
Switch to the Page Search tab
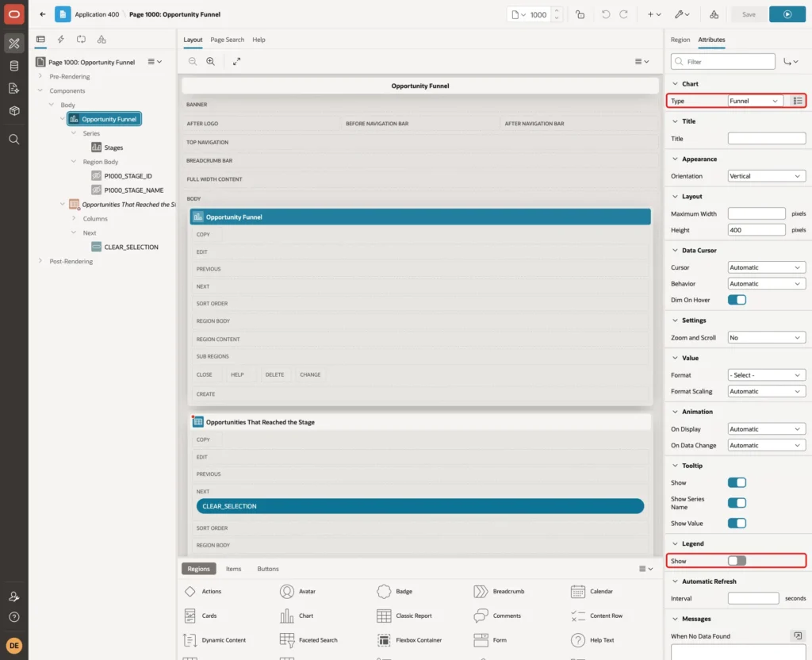pos(227,40)
